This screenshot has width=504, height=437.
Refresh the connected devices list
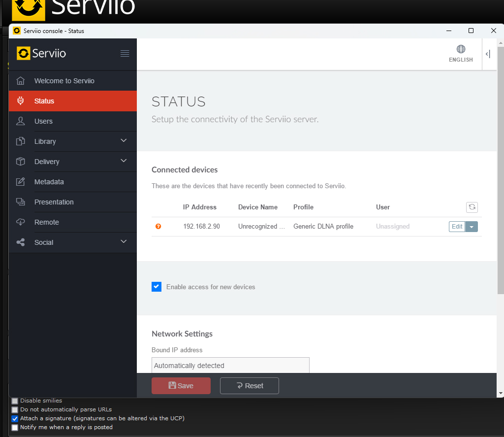472,207
